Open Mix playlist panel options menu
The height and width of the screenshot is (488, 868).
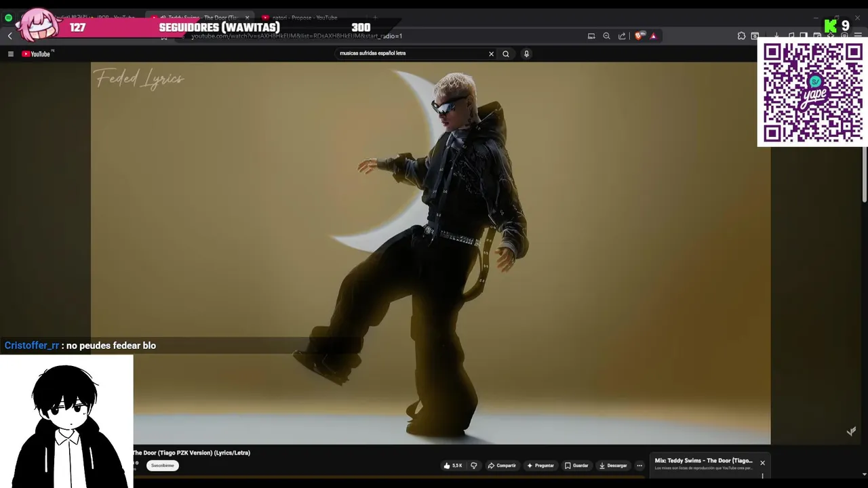[762, 476]
